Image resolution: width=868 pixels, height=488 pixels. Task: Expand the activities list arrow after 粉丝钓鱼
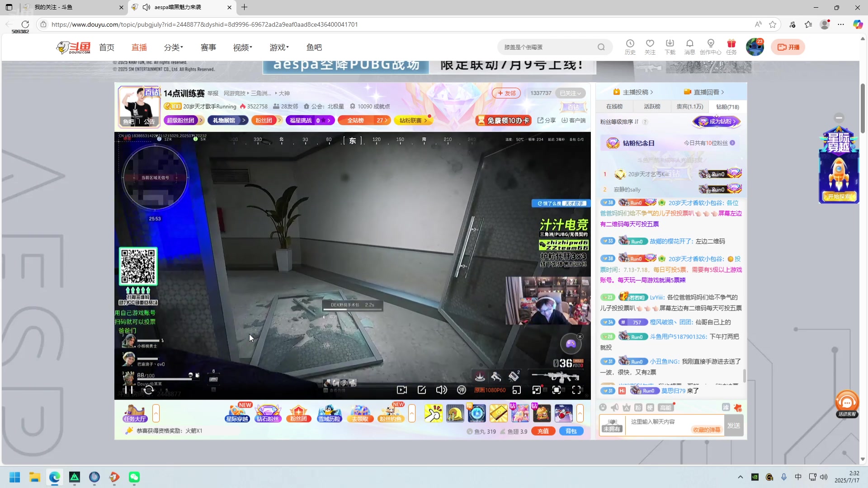[412, 413]
